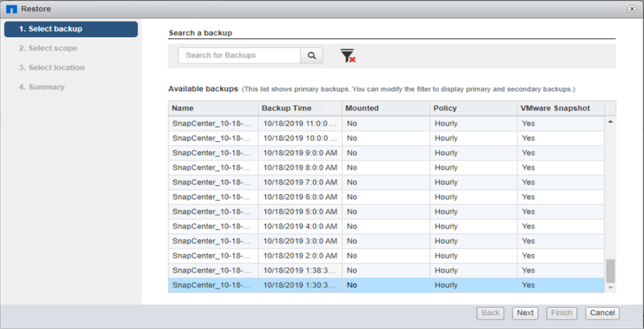Sort by Policy column header

(x=473, y=108)
